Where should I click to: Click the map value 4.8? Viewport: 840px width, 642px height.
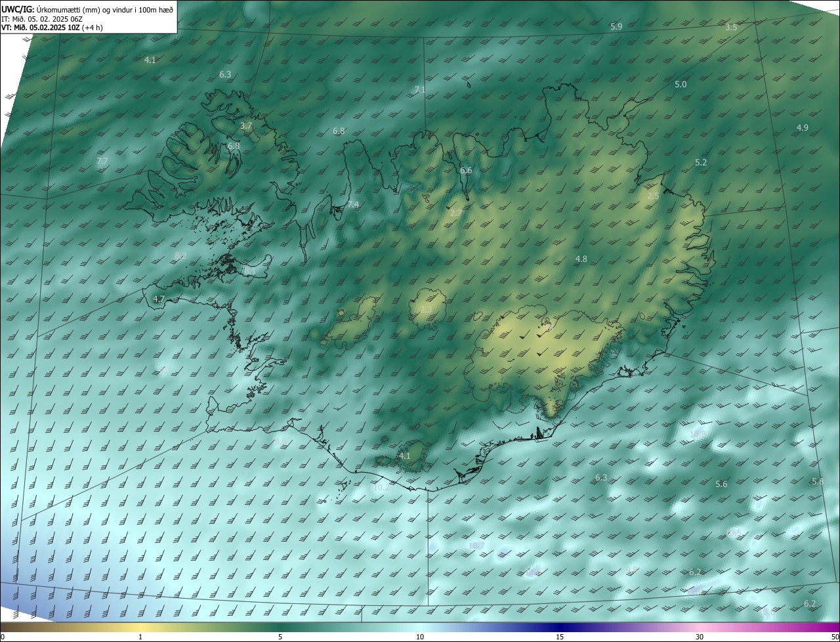point(581,259)
